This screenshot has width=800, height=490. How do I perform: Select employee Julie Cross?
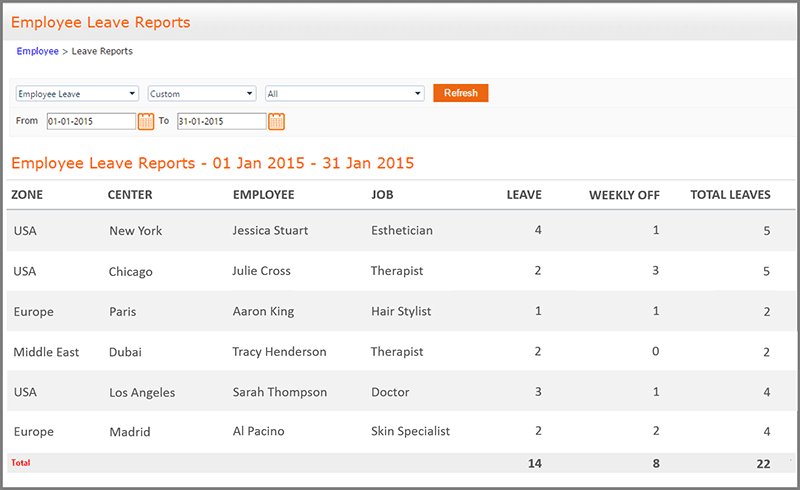pos(261,271)
